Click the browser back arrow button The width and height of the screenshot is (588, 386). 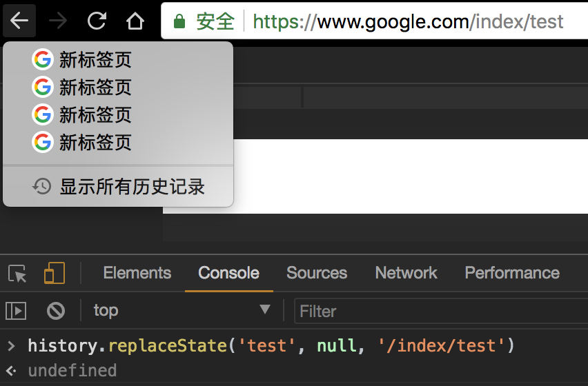tap(19, 21)
